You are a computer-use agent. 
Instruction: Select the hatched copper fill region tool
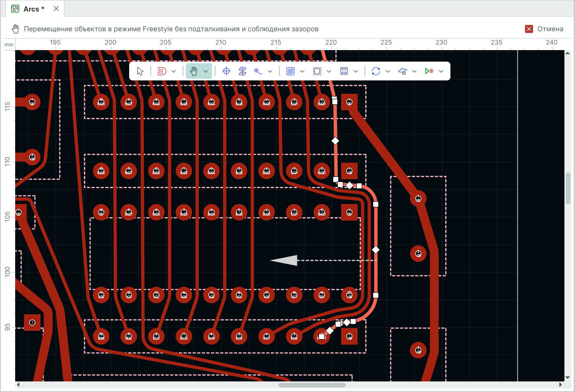click(x=290, y=71)
